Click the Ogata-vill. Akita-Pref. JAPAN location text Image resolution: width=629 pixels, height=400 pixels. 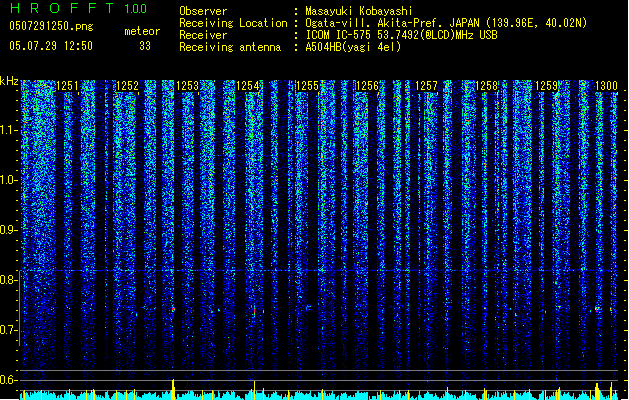click(446, 23)
